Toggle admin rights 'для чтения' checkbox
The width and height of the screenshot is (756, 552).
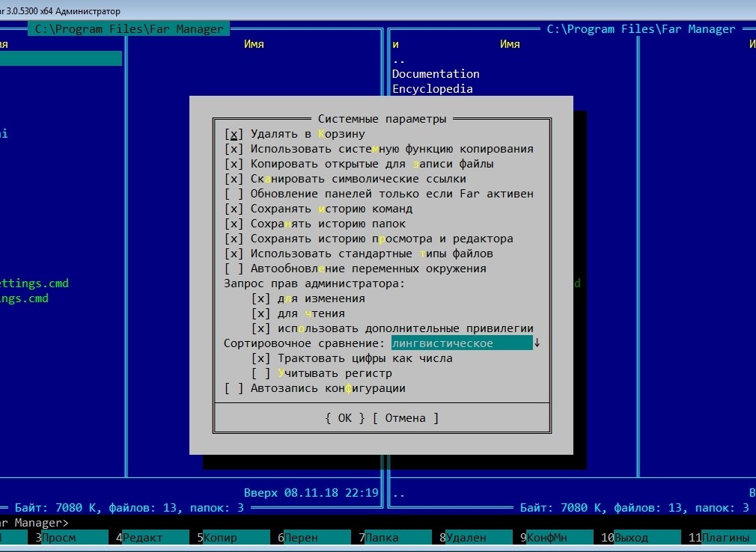point(260,313)
